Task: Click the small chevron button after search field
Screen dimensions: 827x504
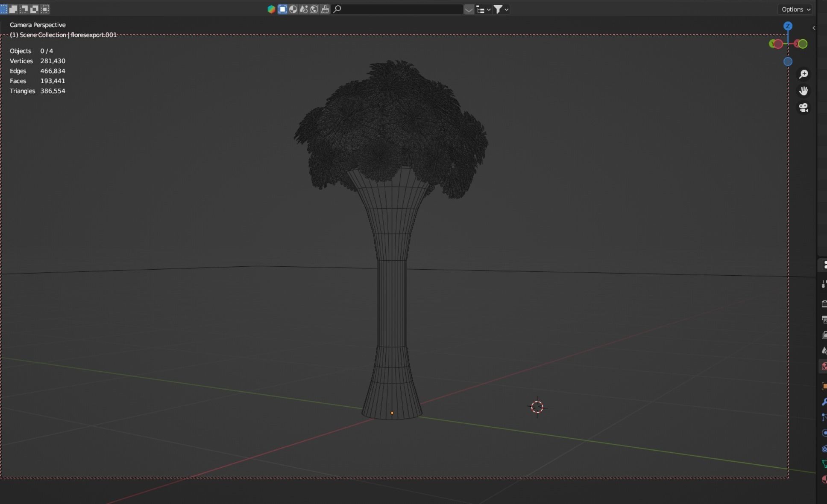Action: coord(469,9)
